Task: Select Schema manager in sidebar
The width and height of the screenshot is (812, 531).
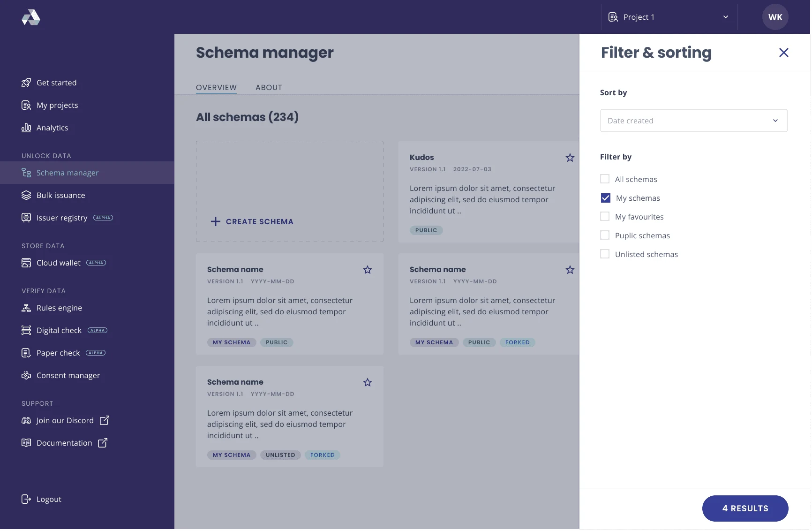Action: (87, 173)
